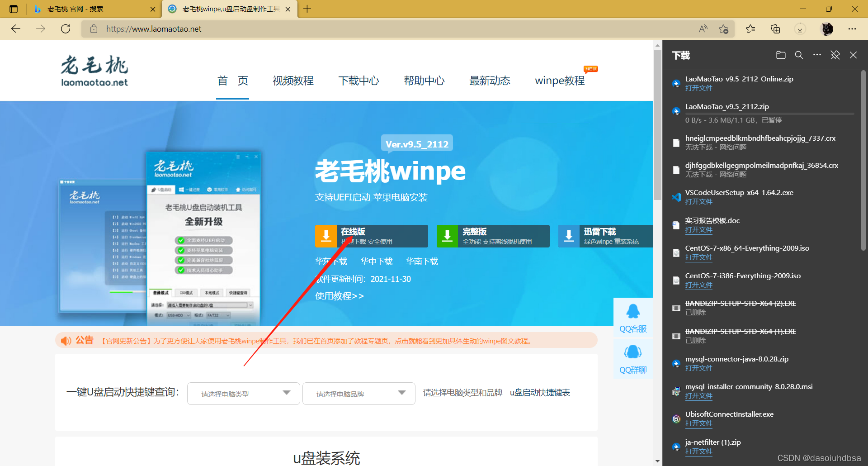868x466 pixels.
Task: Click the announcement speaker icon
Action: (x=66, y=341)
